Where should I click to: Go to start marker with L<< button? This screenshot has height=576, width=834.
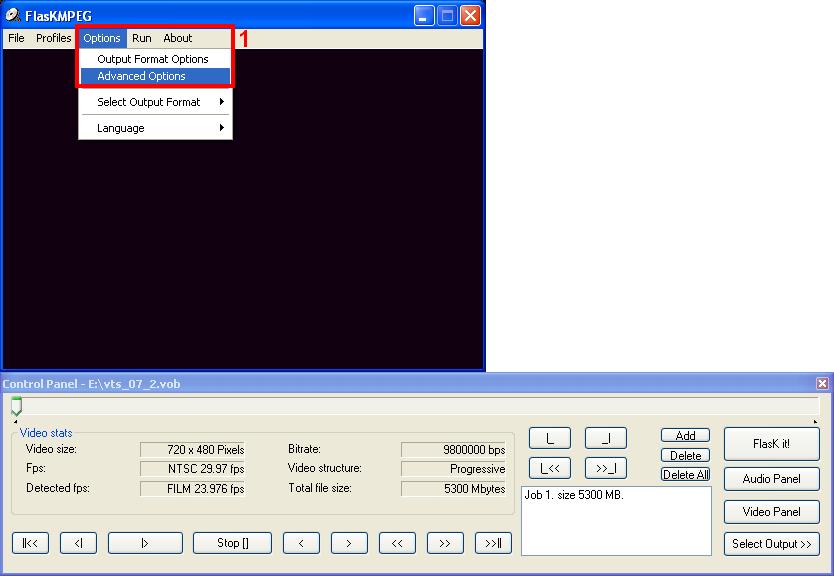click(x=550, y=468)
